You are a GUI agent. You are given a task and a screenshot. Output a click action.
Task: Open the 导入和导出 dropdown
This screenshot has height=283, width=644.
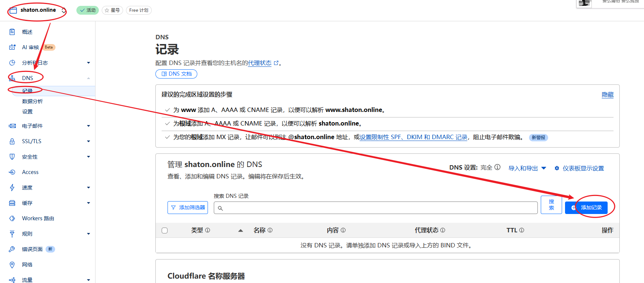point(527,168)
